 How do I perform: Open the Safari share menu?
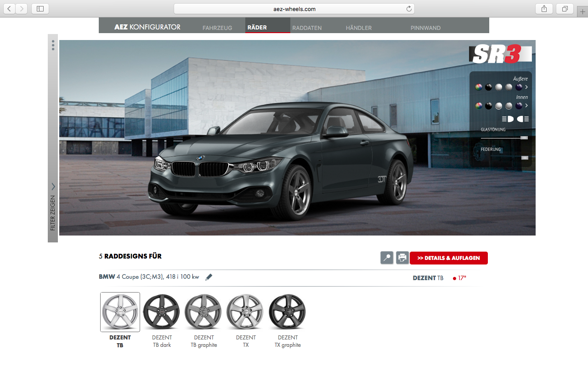(x=544, y=8)
